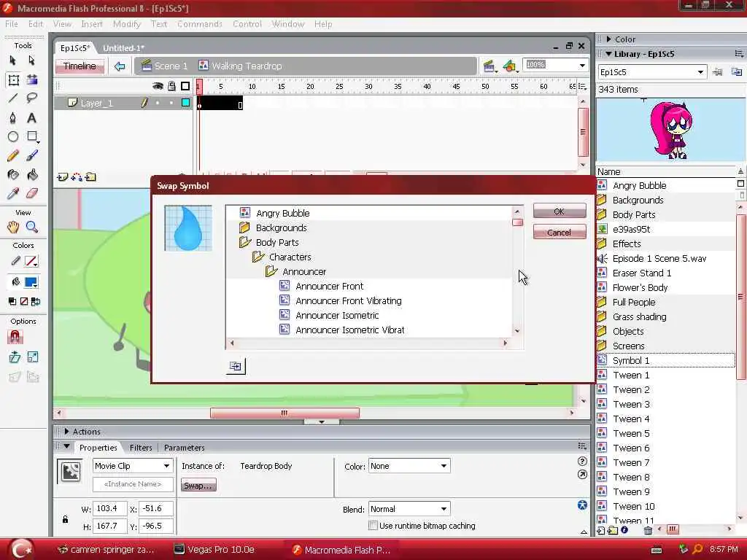Open the zoom percentage dropdown
The width and height of the screenshot is (747, 560).
(582, 66)
